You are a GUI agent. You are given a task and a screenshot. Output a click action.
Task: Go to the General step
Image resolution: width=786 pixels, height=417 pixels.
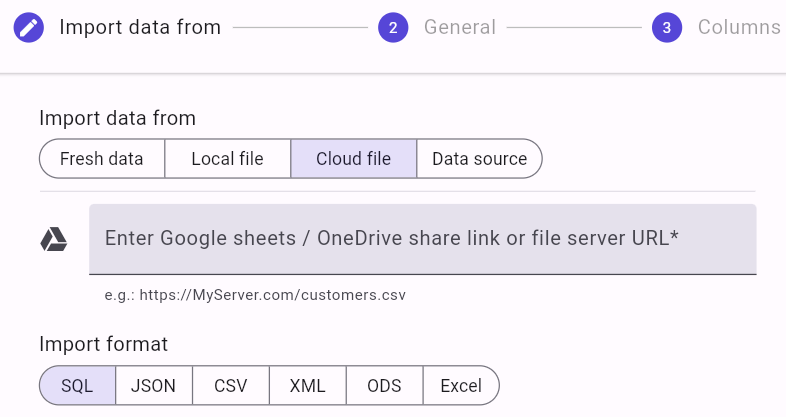tap(459, 28)
